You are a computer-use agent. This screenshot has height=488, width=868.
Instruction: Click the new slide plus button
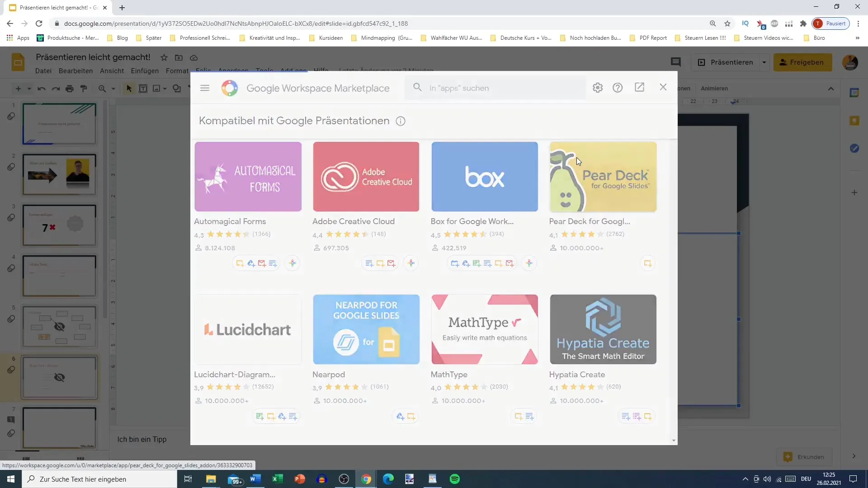click(x=18, y=89)
